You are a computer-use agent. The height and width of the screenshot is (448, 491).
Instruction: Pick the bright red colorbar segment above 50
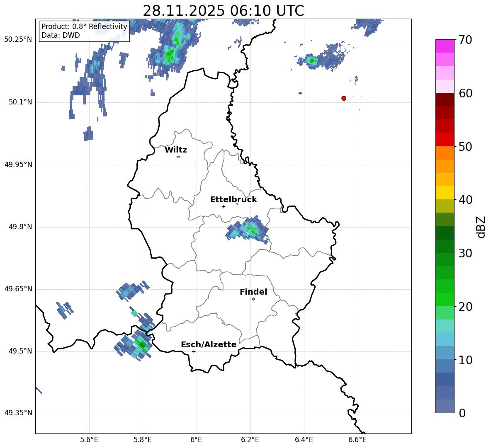coord(445,140)
